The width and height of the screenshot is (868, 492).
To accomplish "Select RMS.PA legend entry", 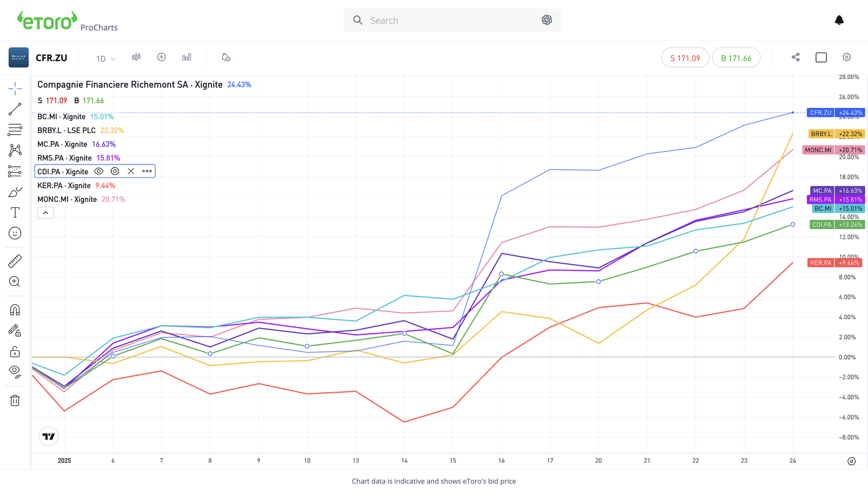I will (65, 158).
